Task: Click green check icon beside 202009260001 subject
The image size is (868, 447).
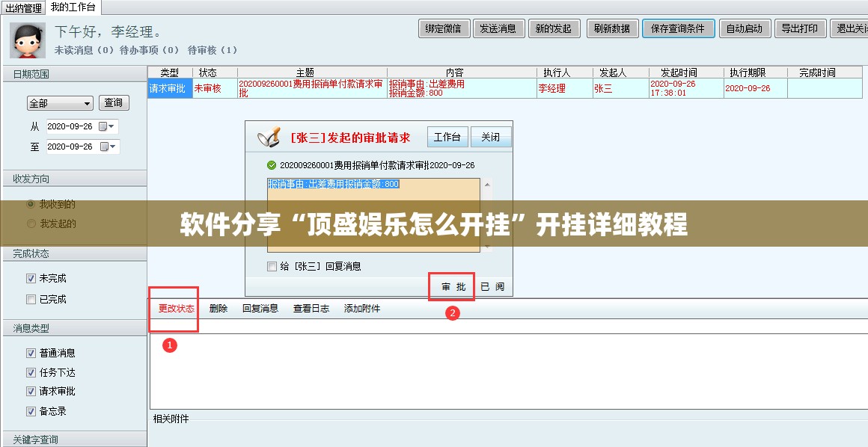Action: click(x=271, y=165)
